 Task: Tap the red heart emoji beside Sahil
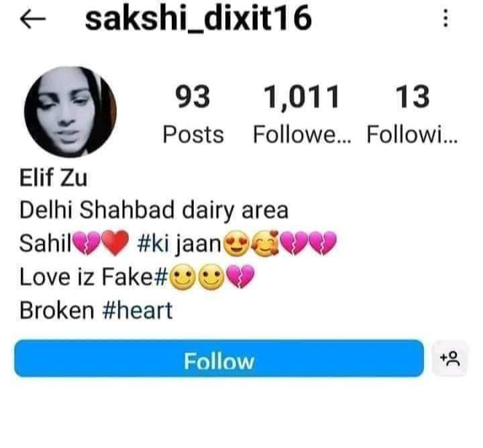coord(115,243)
